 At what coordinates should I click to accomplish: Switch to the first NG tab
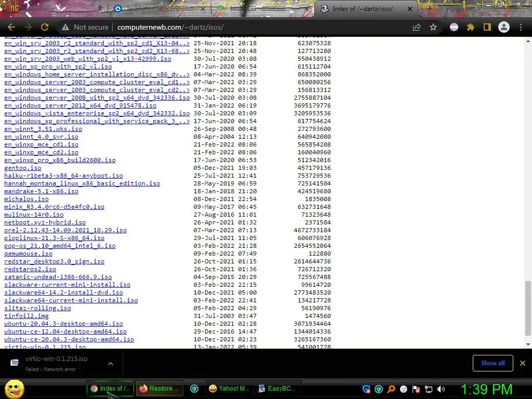[x=54, y=9]
